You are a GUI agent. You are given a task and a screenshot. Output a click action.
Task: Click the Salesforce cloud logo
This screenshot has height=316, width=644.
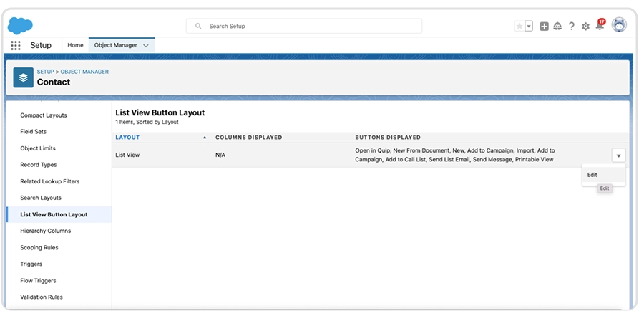coord(20,25)
